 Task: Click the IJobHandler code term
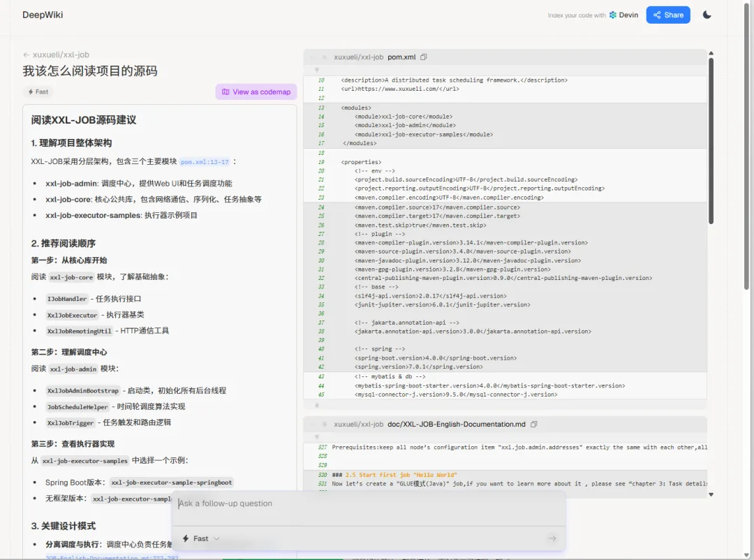67,299
